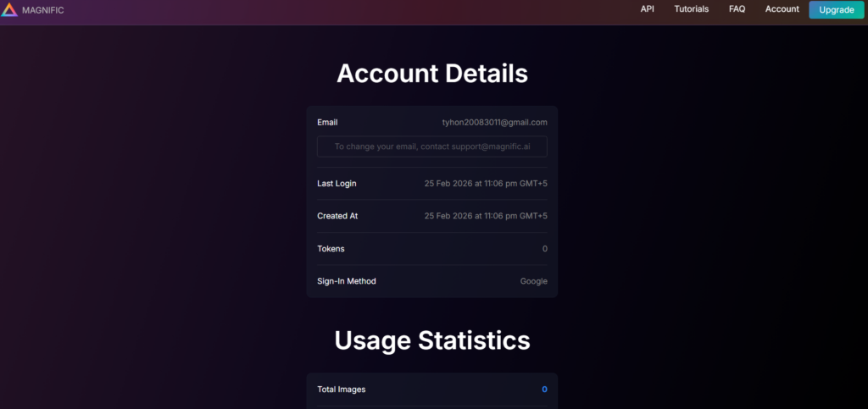This screenshot has width=868, height=409.
Task: Open the API page
Action: pos(647,9)
